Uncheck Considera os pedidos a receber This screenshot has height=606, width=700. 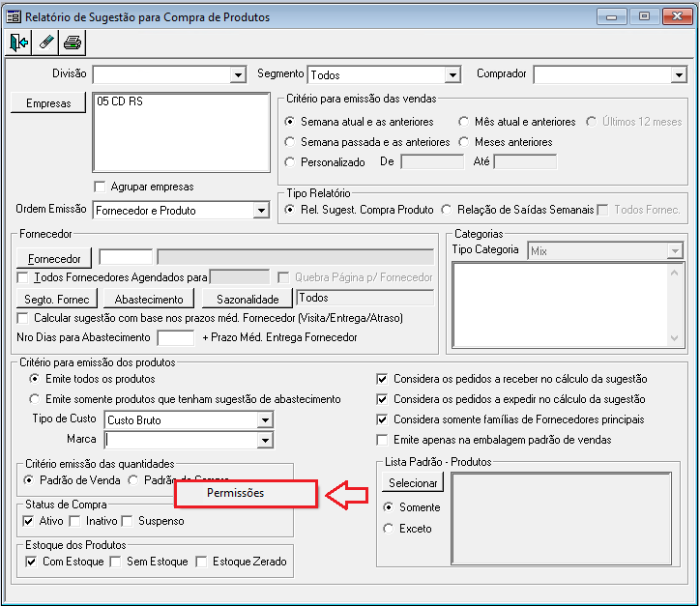click(x=382, y=379)
